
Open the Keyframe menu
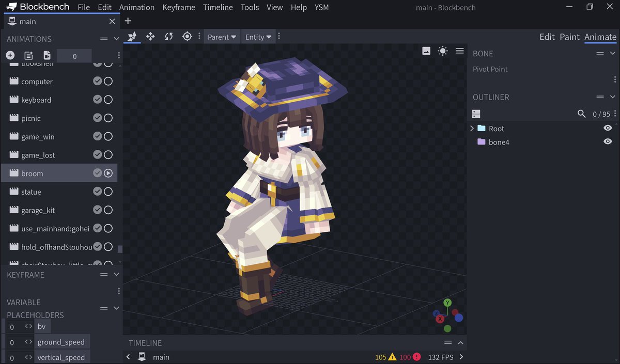tap(179, 7)
